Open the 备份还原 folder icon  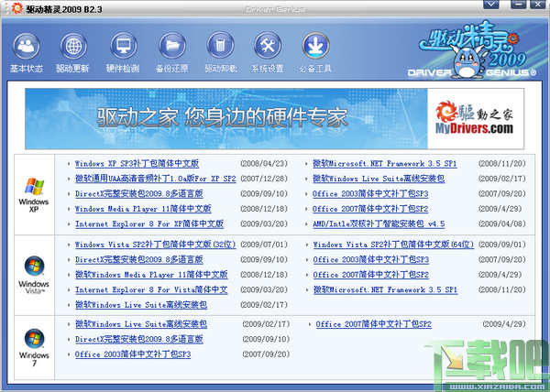[x=172, y=46]
